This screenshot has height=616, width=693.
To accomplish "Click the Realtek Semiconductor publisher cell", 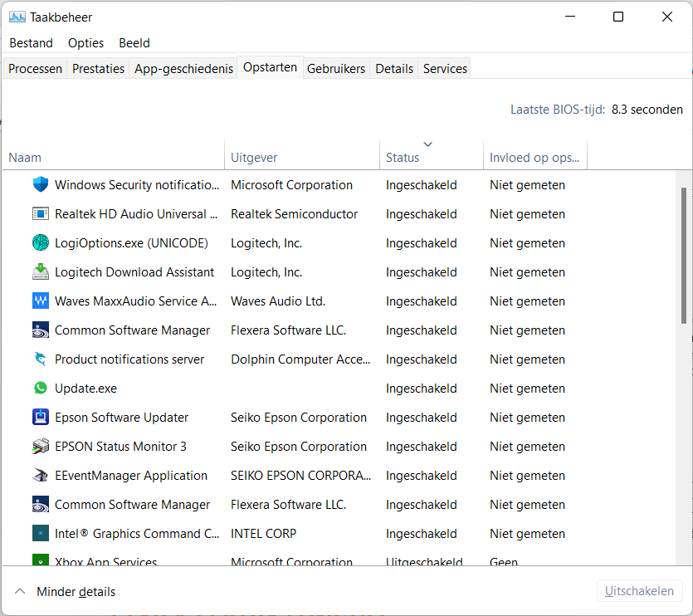I will point(295,214).
